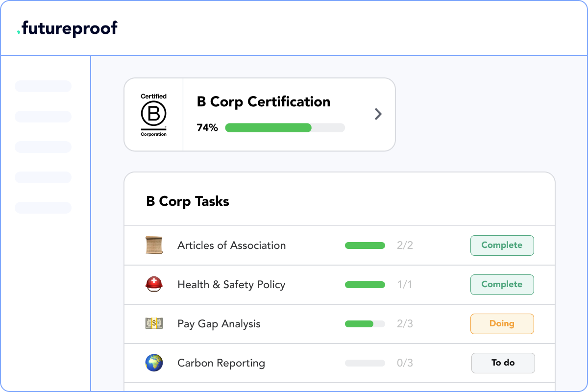Click the Pay Gap Analysis progress bar
This screenshot has height=392, width=588.
point(365,324)
